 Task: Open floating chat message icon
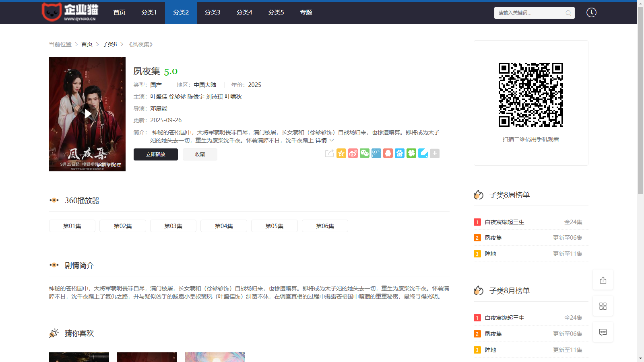pyautogui.click(x=603, y=332)
